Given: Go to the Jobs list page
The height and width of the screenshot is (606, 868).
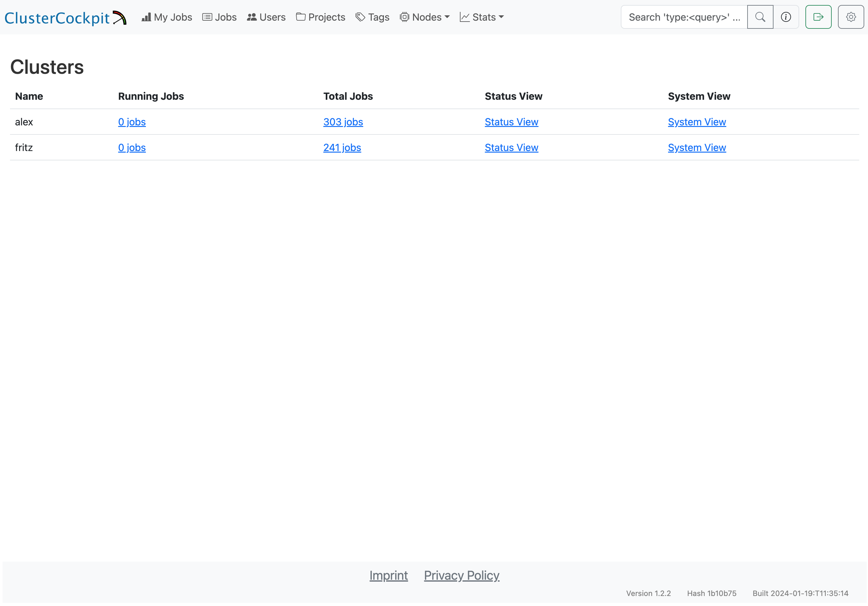Looking at the screenshot, I should pos(219,17).
